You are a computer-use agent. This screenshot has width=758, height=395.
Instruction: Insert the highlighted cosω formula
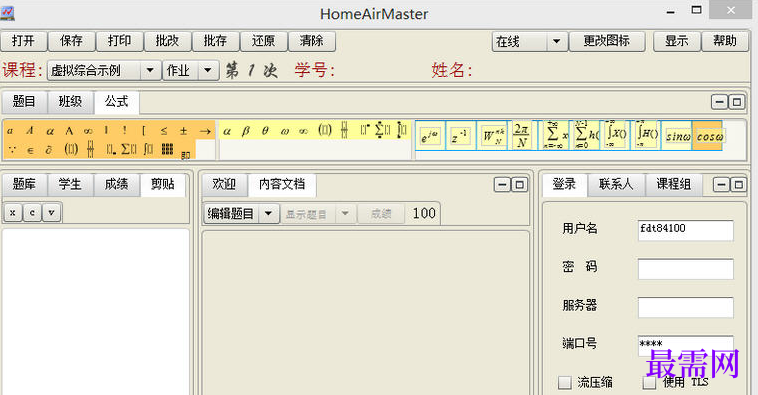pos(709,136)
